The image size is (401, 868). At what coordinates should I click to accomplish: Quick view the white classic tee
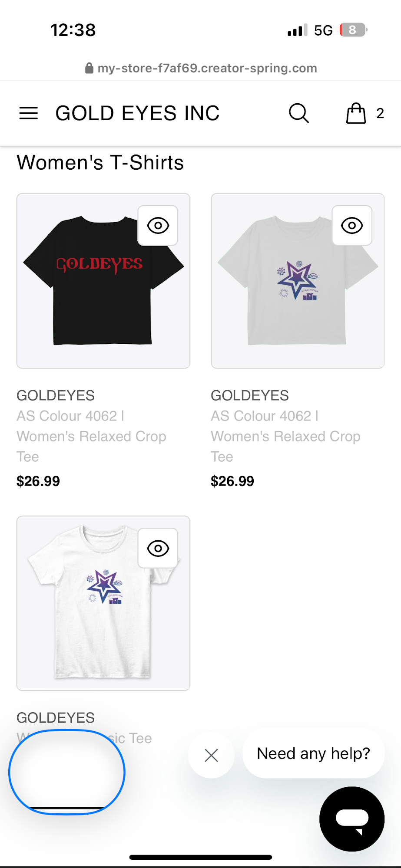pyautogui.click(x=158, y=548)
